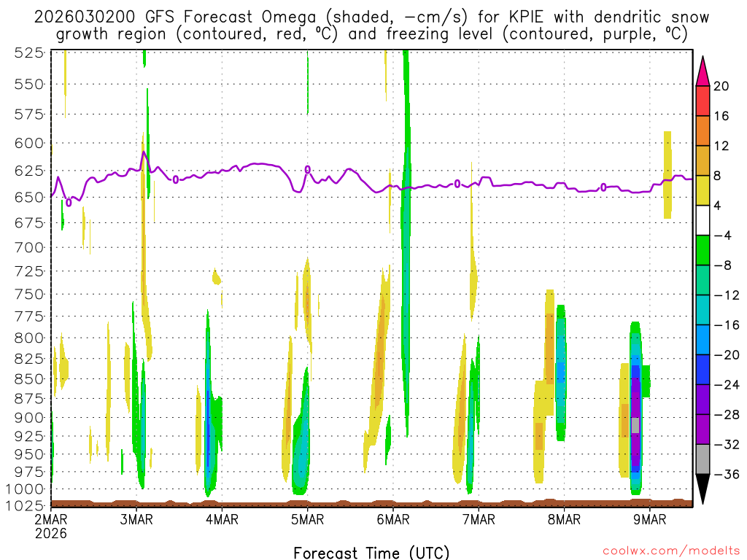Click the colorbar value label 20
Viewport: 747px width, 560px height.
721,86
